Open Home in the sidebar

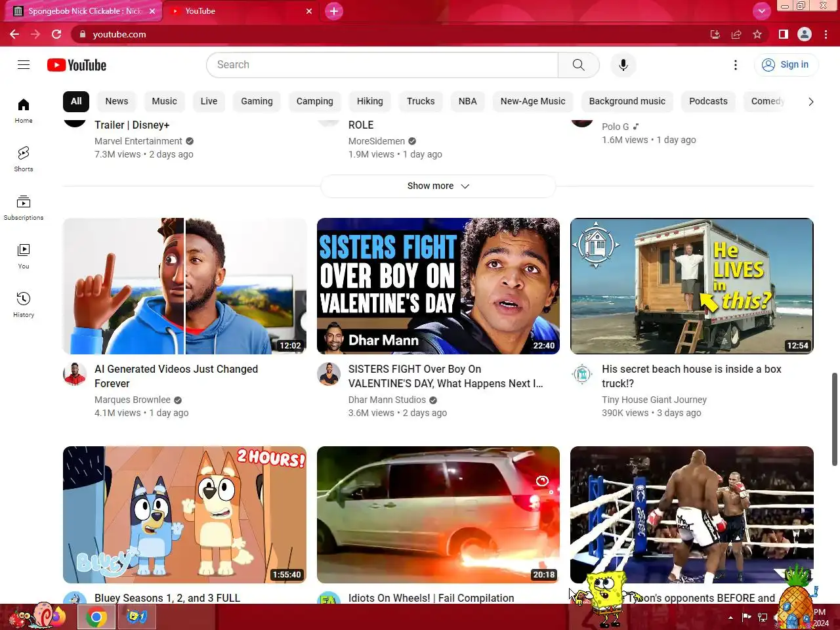tap(24, 110)
